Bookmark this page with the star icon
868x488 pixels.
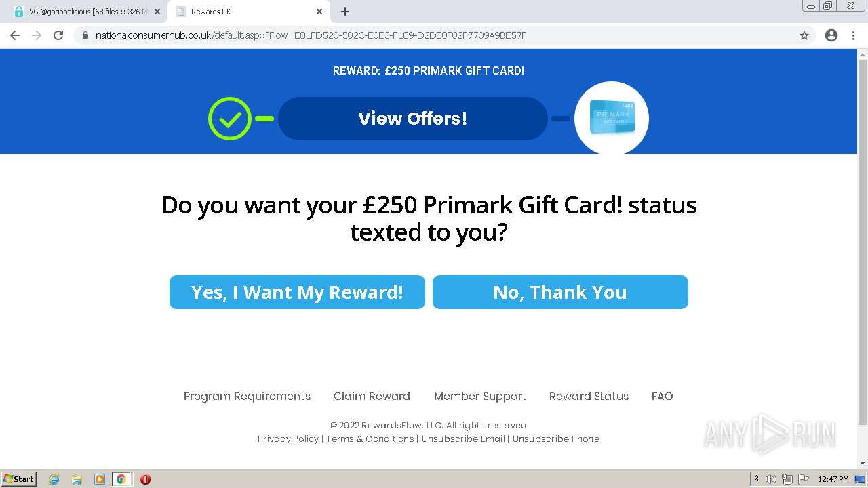pos(804,35)
